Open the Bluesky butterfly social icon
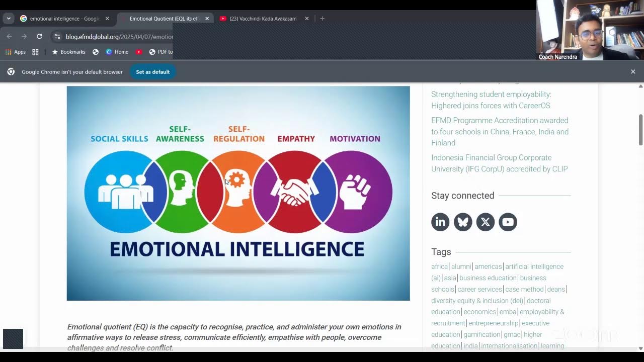Viewport: 644px width, 362px height. [463, 222]
